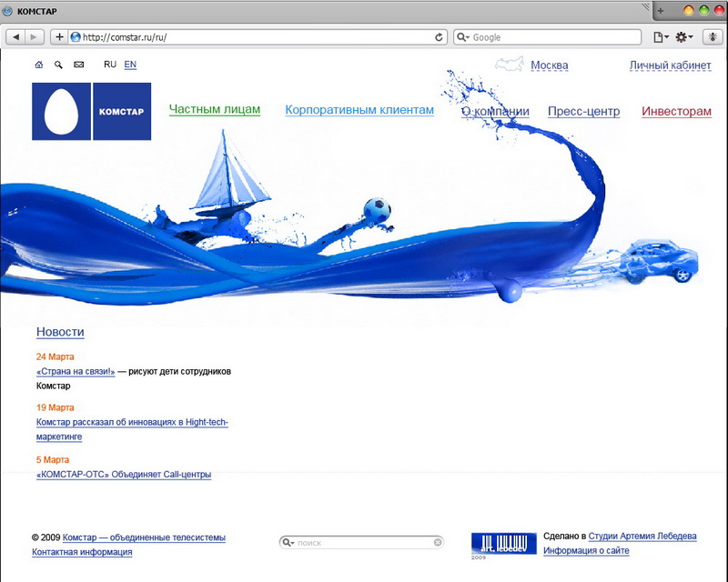Open the Новости heading link

coord(60,333)
